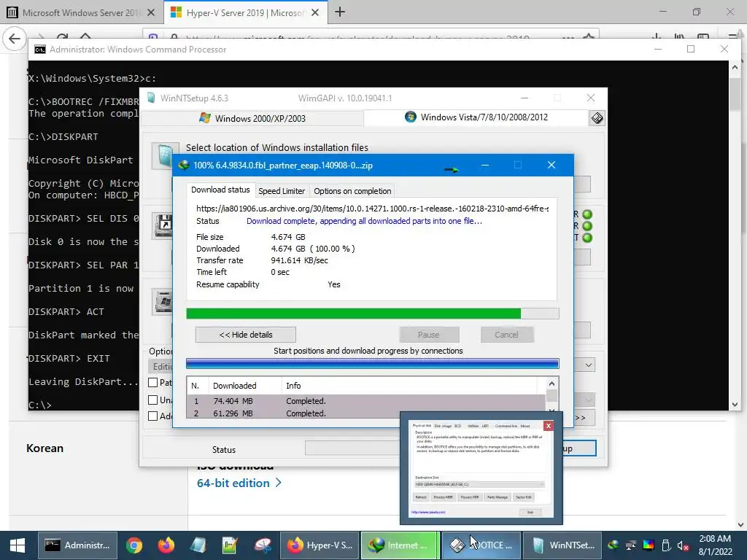
Task: Click the BOOTICE window thumbnail preview
Action: (481, 468)
